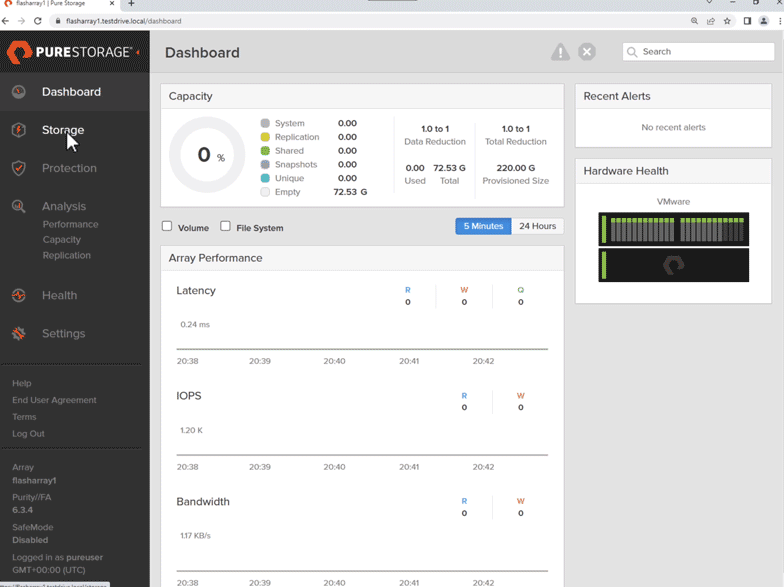Collapse the sidebar using the logo arrow

[x=138, y=52]
